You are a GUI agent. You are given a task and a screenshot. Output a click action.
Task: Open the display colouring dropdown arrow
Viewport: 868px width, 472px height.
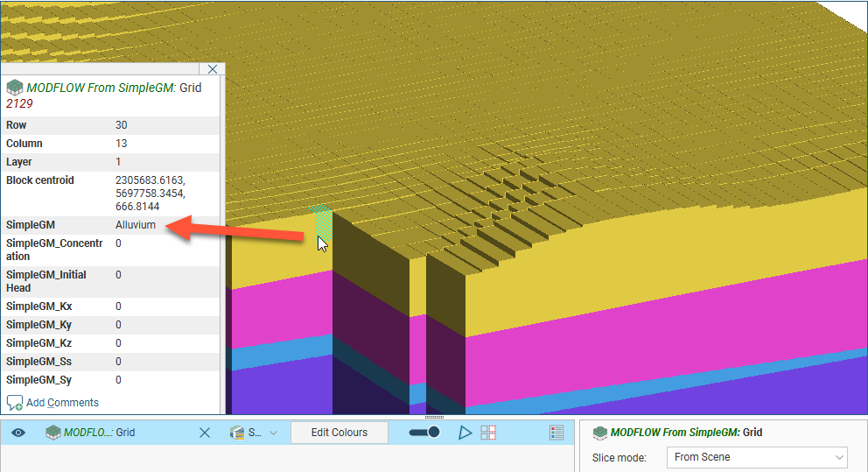[273, 433]
